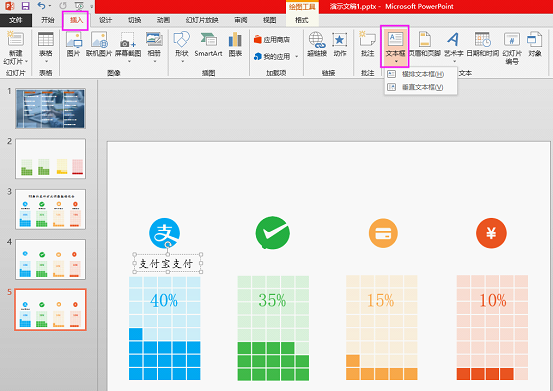The image size is (553, 391).
Task: Click the My Apps button
Action: [x=272, y=56]
